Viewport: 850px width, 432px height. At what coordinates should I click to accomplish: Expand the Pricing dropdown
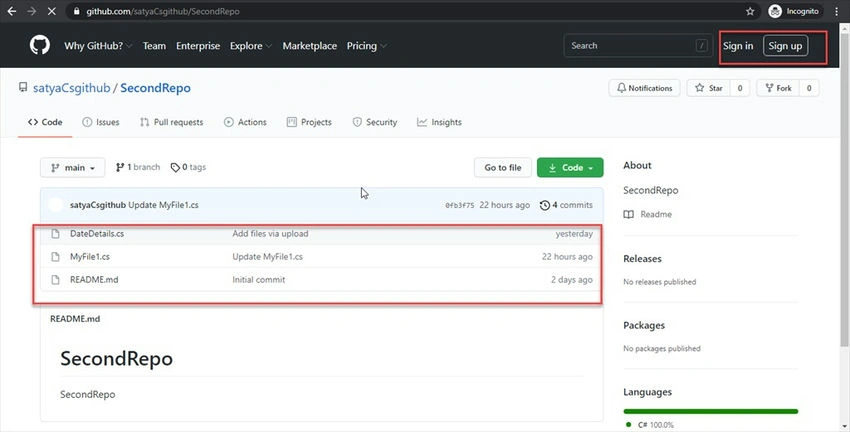pos(366,46)
